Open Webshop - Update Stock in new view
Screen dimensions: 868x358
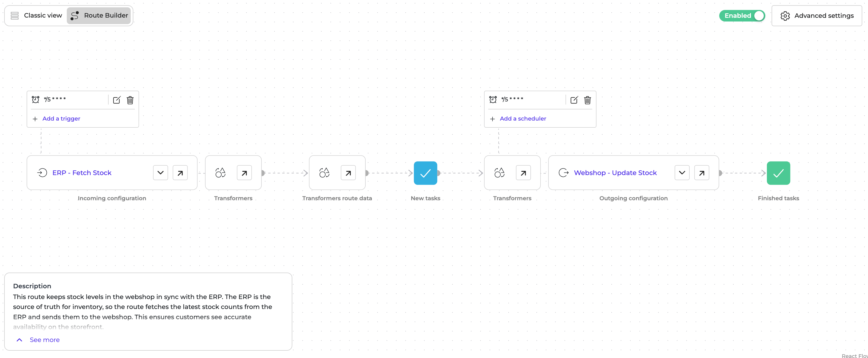[701, 173]
